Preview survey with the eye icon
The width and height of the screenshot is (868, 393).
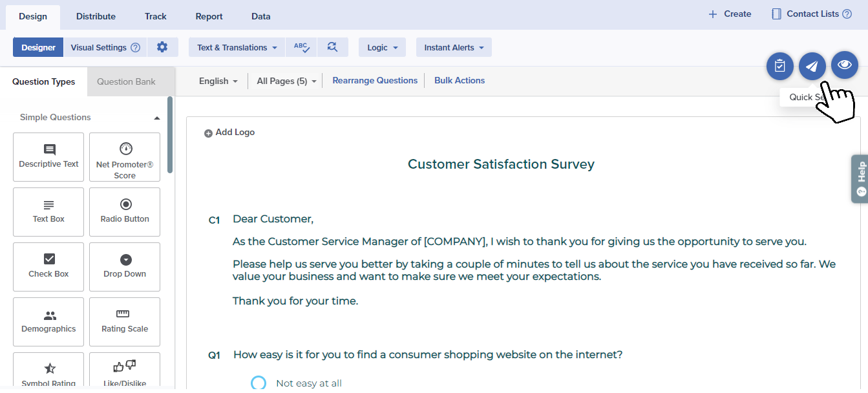[844, 65]
